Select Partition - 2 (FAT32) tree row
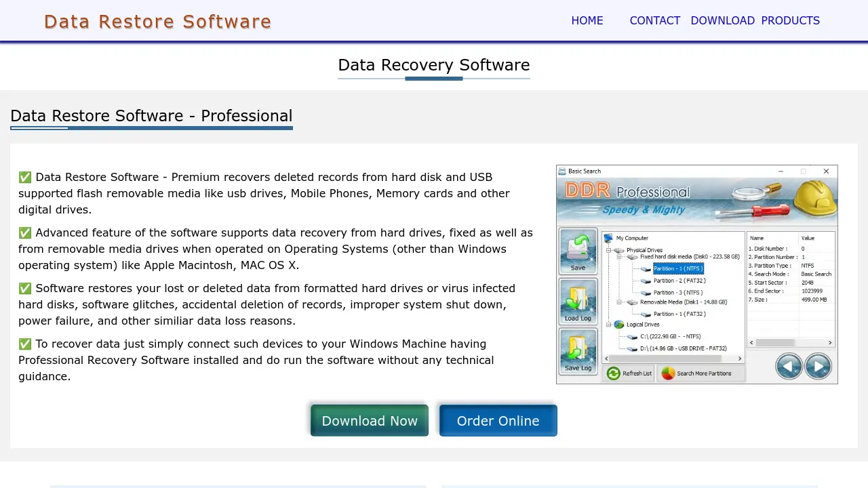 (679, 281)
